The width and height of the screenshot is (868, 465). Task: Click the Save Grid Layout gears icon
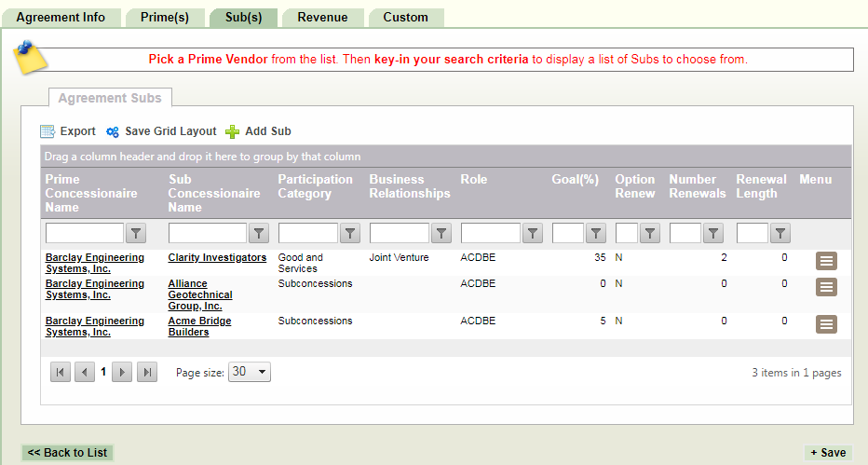(x=113, y=132)
